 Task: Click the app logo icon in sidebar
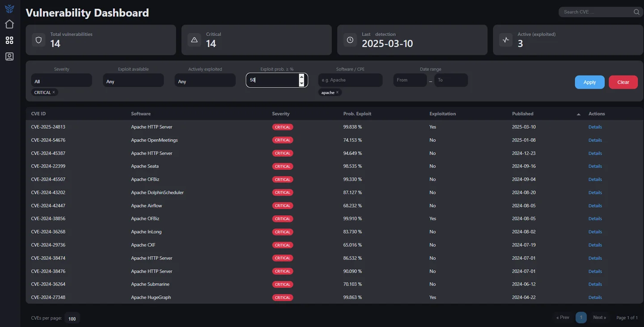[x=9, y=8]
